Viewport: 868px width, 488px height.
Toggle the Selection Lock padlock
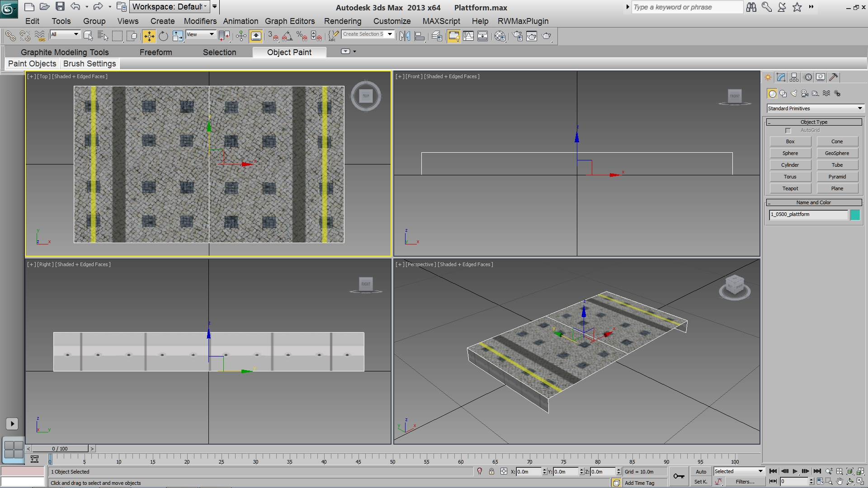pyautogui.click(x=491, y=471)
